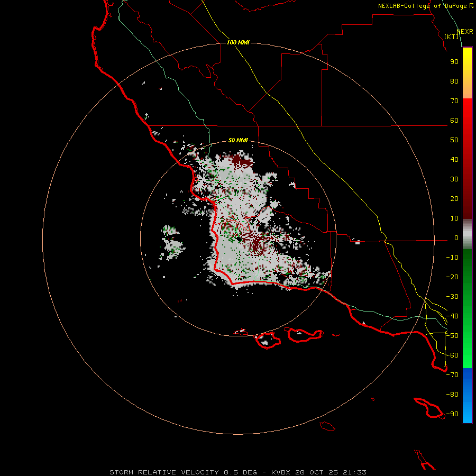
Task: Click the 0 knot scale value
Action: coord(456,237)
